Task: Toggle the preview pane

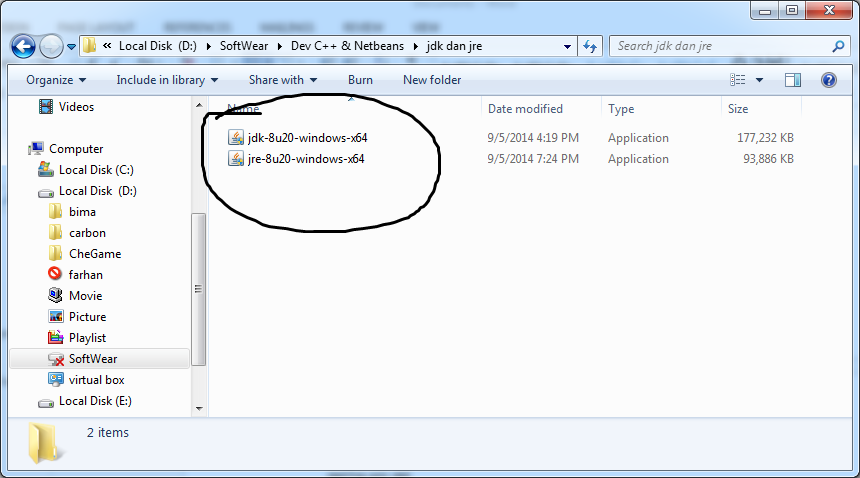Action: [x=793, y=80]
